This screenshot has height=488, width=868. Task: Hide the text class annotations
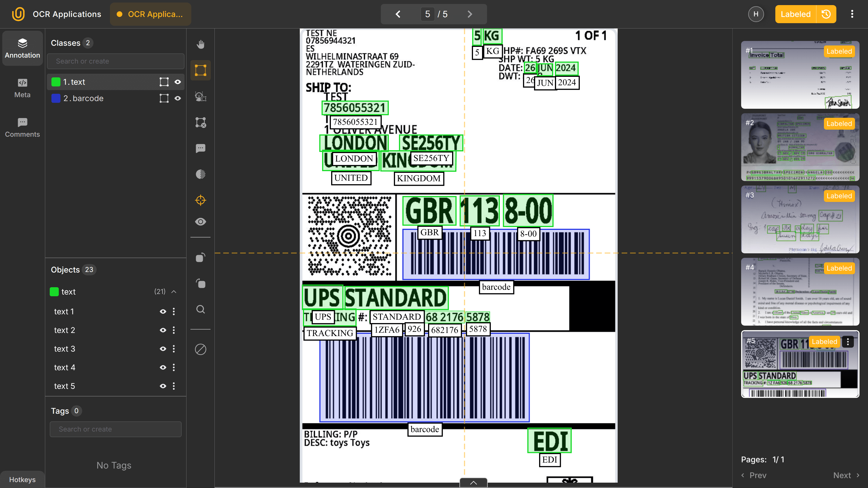[177, 82]
